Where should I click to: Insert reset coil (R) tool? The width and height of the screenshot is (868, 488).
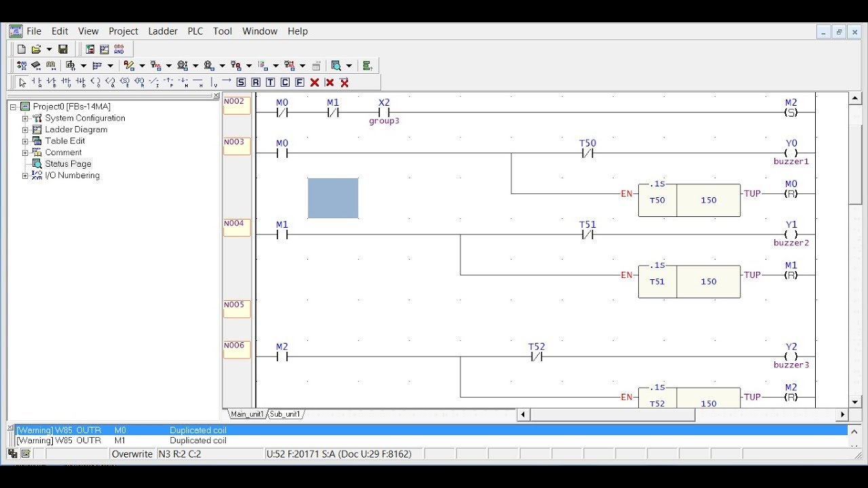click(x=140, y=83)
